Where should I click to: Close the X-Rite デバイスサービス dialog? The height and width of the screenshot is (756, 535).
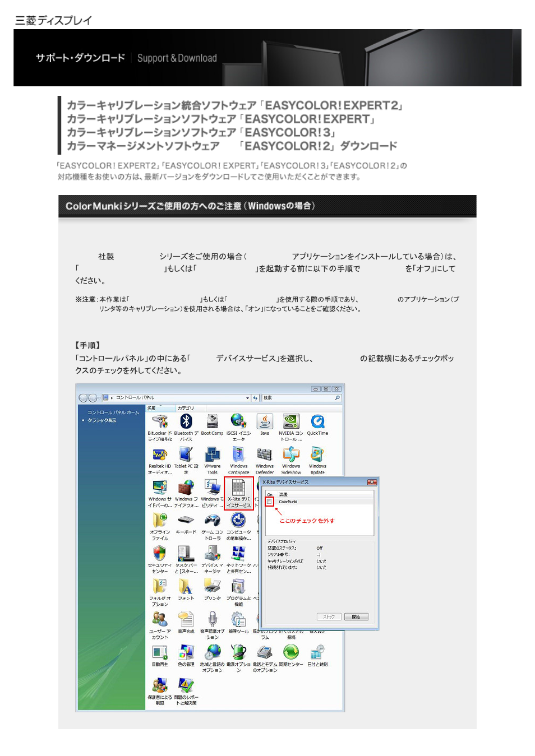[x=372, y=482]
